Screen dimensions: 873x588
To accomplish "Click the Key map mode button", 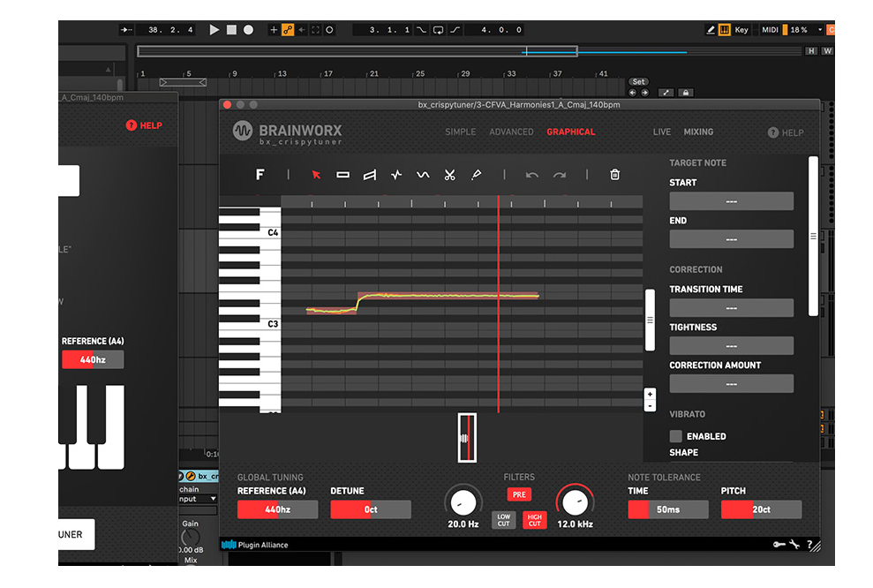I will click(x=741, y=30).
